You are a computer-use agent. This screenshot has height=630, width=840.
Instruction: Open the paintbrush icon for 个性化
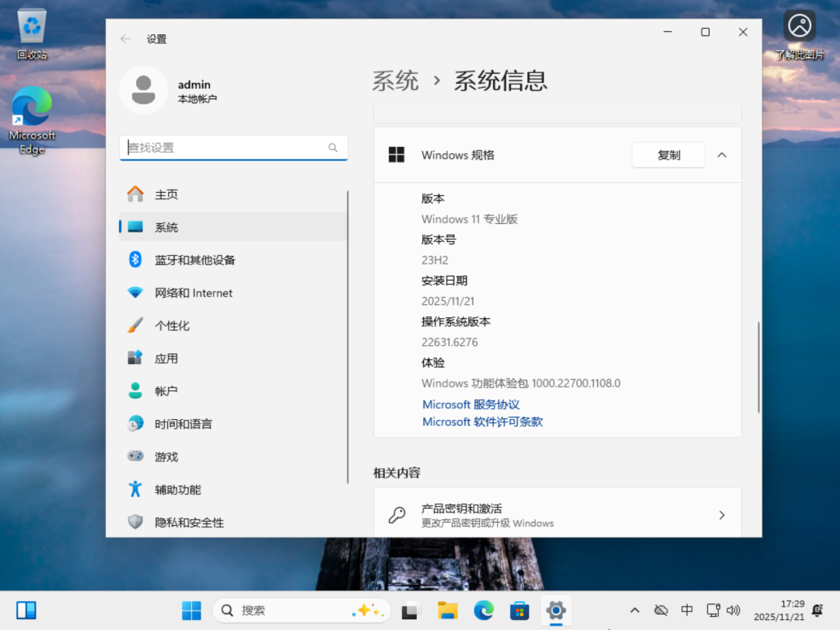135,325
